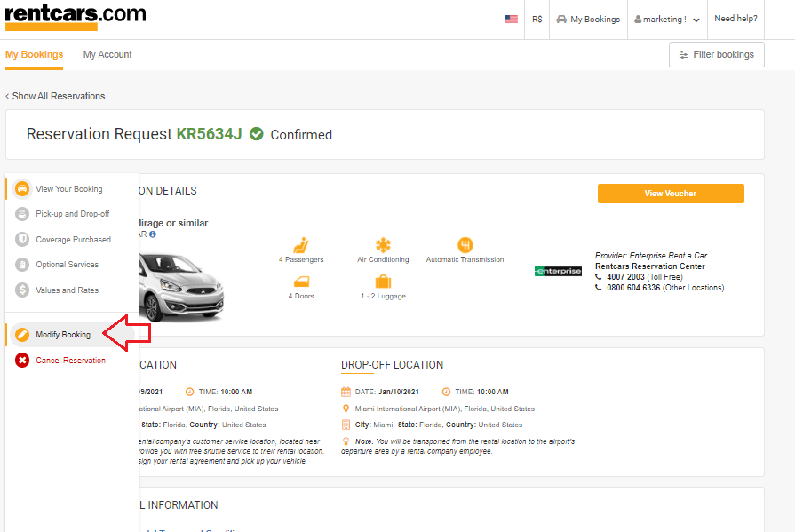795x532 pixels.
Task: Open the US flag language selector
Action: tap(511, 18)
